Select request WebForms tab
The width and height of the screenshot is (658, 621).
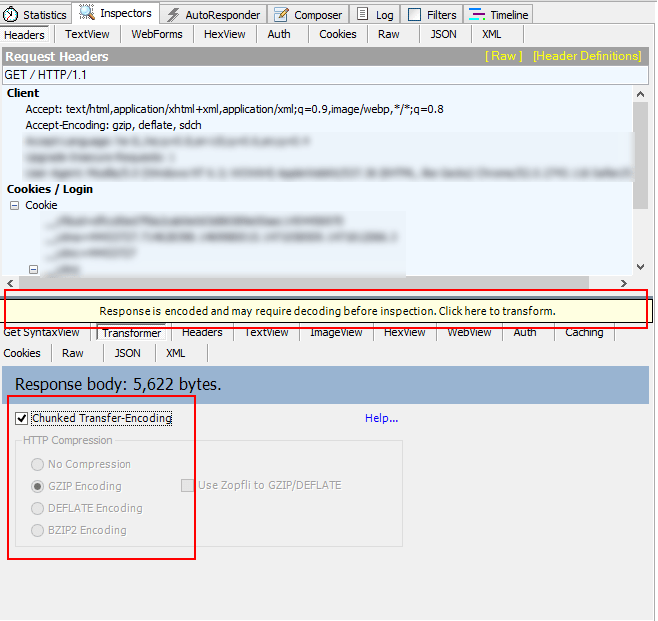tap(157, 34)
